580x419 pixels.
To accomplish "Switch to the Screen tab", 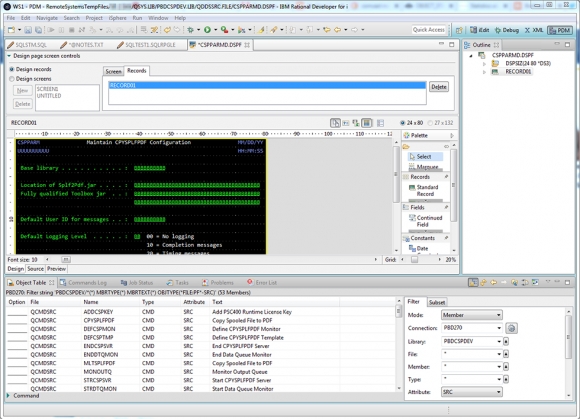I will [x=113, y=71].
